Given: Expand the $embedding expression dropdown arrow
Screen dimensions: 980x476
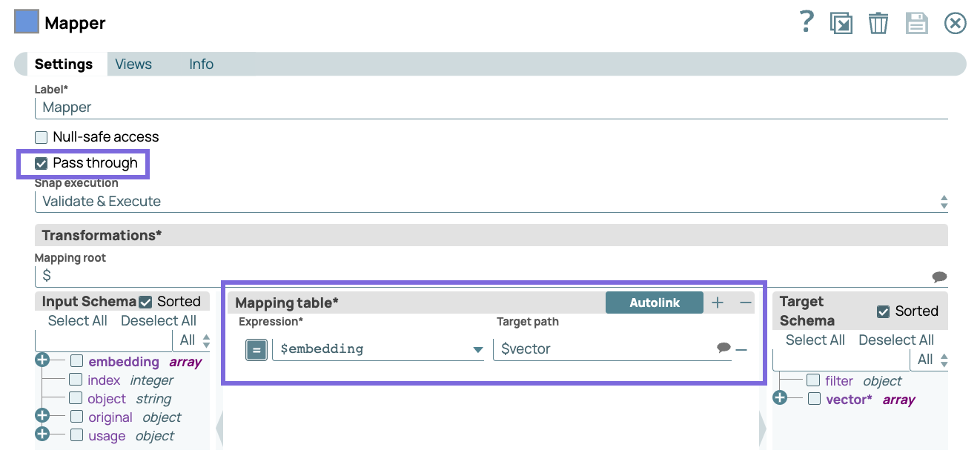Looking at the screenshot, I should 478,350.
